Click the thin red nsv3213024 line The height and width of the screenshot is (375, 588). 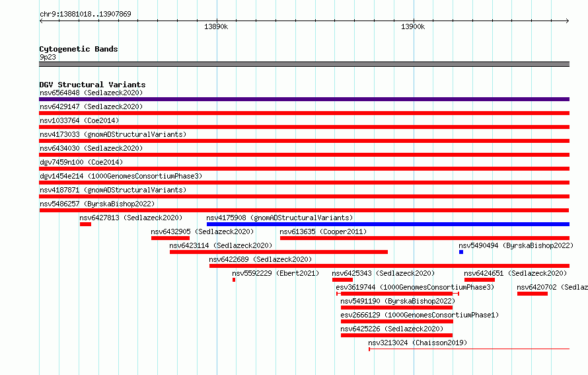coord(469,349)
